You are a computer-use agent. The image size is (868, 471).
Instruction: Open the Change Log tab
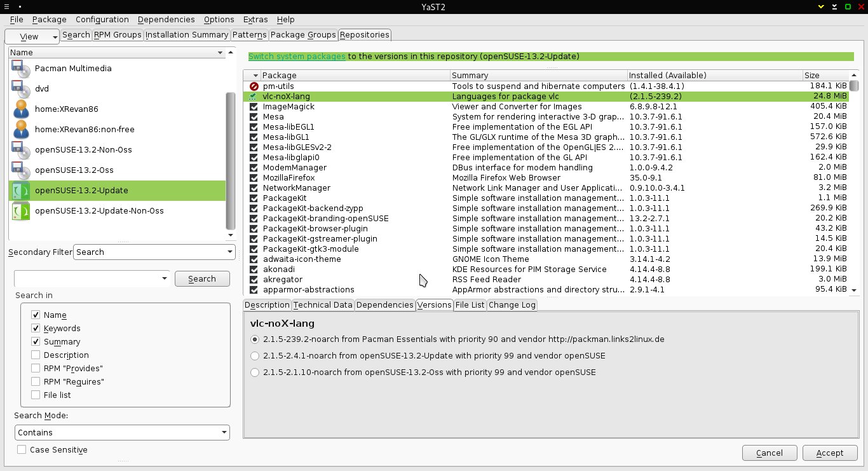tap(512, 305)
